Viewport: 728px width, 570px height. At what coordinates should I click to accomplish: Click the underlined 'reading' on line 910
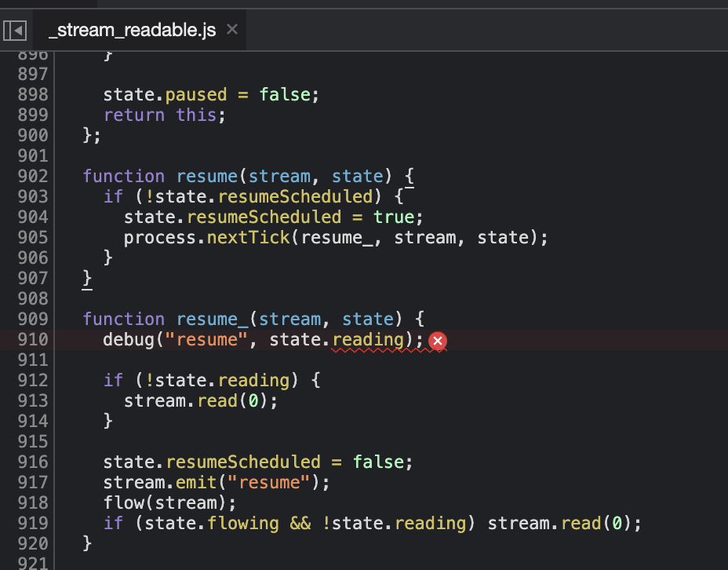(x=368, y=341)
